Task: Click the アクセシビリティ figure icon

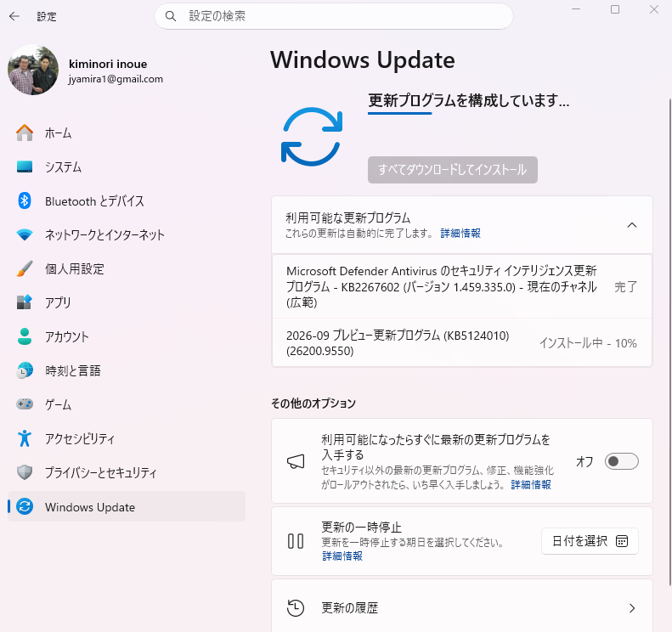Action: point(25,438)
